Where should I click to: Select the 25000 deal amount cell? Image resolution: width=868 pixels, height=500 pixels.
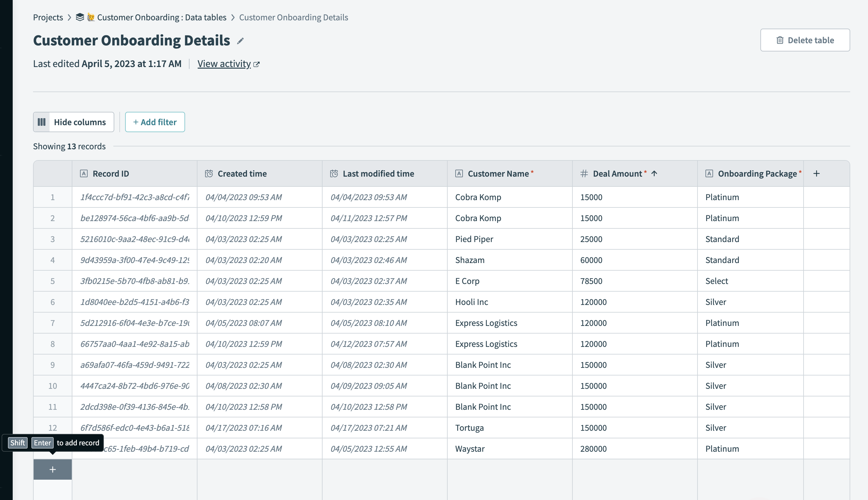(635, 239)
